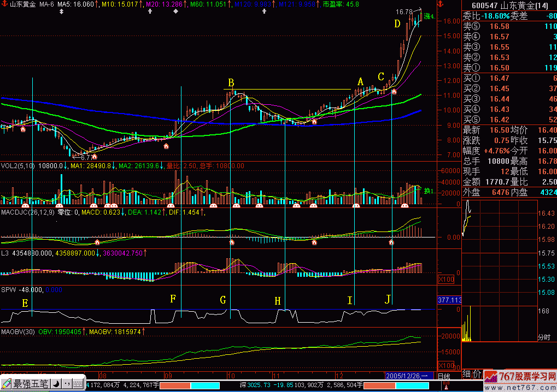Click the red anchor icon above the price axis
Screen dimensions: 557x392
click(441, 4)
